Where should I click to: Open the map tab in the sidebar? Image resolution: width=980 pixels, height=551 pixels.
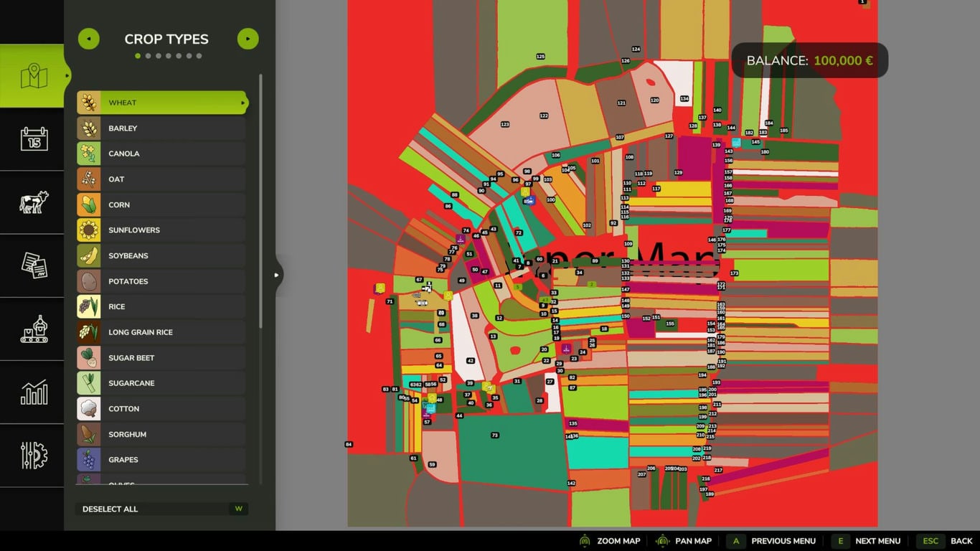click(33, 76)
